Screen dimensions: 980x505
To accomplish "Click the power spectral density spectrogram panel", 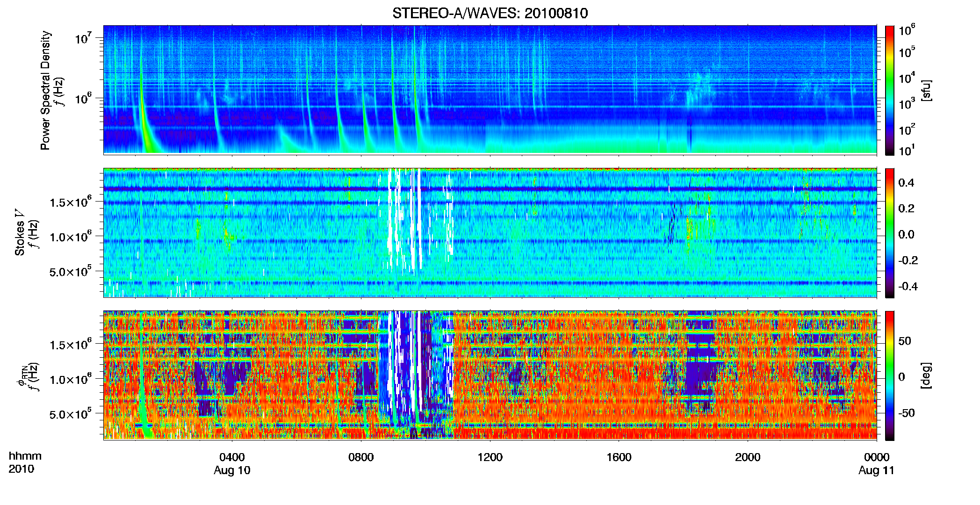I will tap(490, 90).
